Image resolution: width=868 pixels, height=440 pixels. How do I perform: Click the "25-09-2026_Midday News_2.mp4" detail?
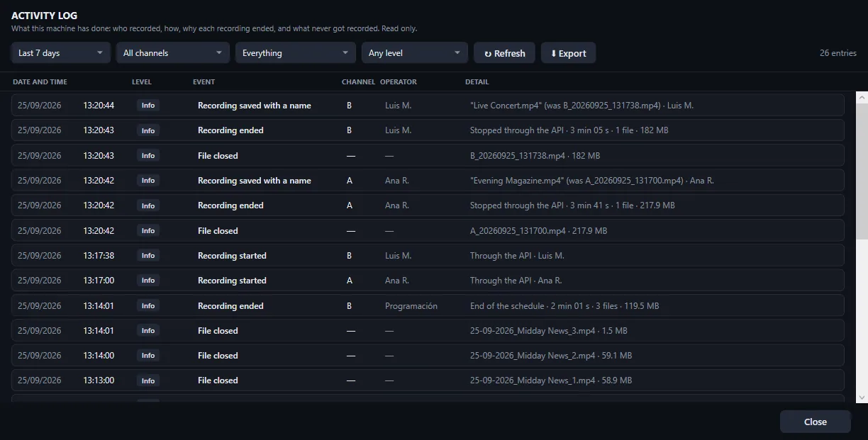[551, 356]
